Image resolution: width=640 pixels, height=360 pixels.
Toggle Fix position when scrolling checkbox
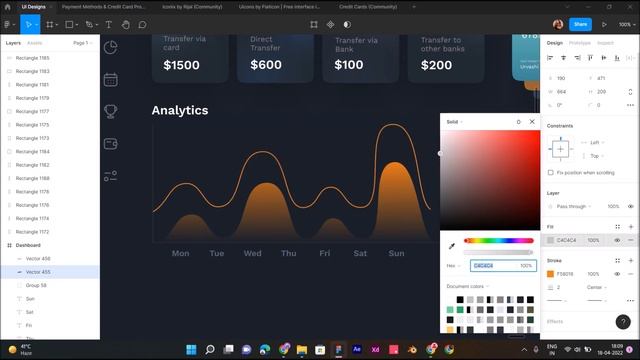click(x=551, y=173)
